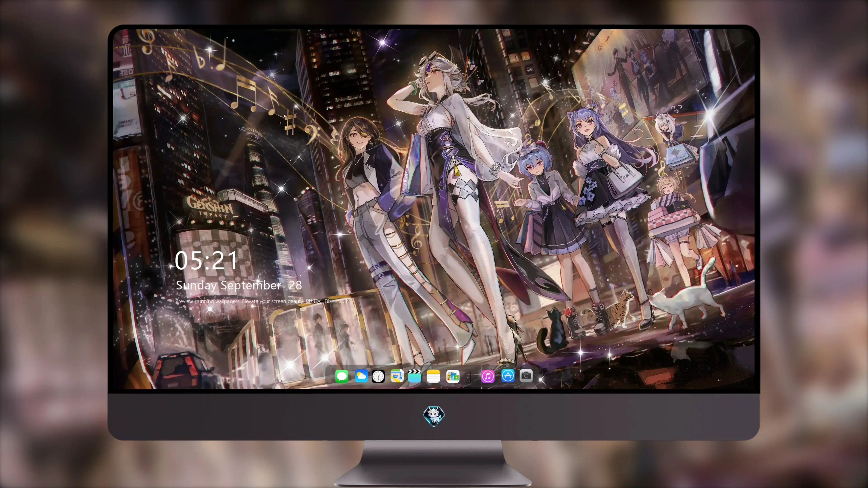
Task: Open the yellow Notes app
Action: coord(433,376)
